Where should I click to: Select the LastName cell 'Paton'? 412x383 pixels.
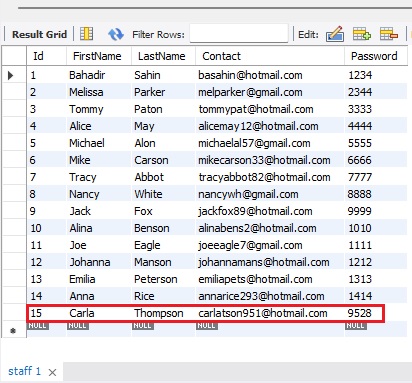click(163, 109)
